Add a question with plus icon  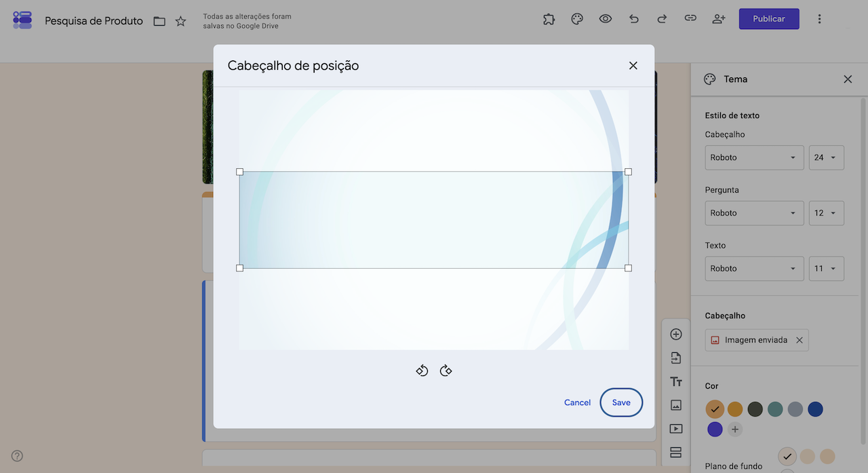click(675, 334)
